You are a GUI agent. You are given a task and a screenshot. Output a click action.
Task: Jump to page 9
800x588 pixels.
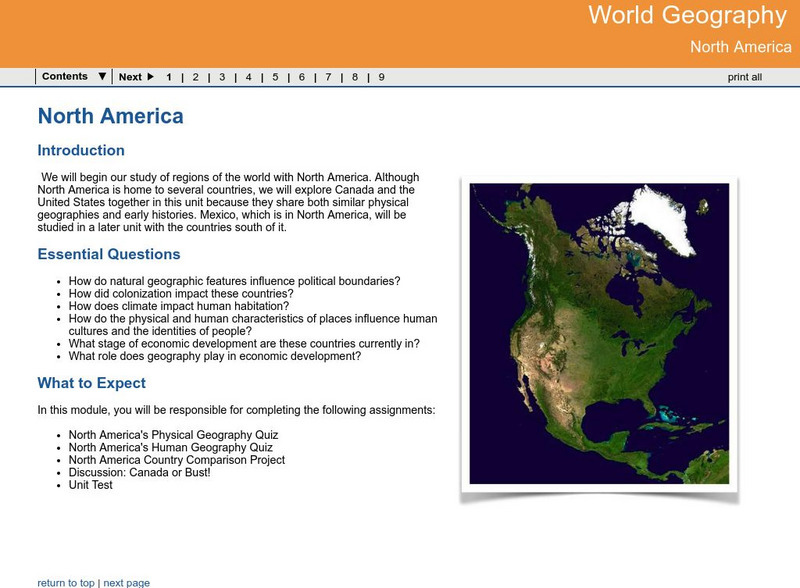pyautogui.click(x=381, y=77)
